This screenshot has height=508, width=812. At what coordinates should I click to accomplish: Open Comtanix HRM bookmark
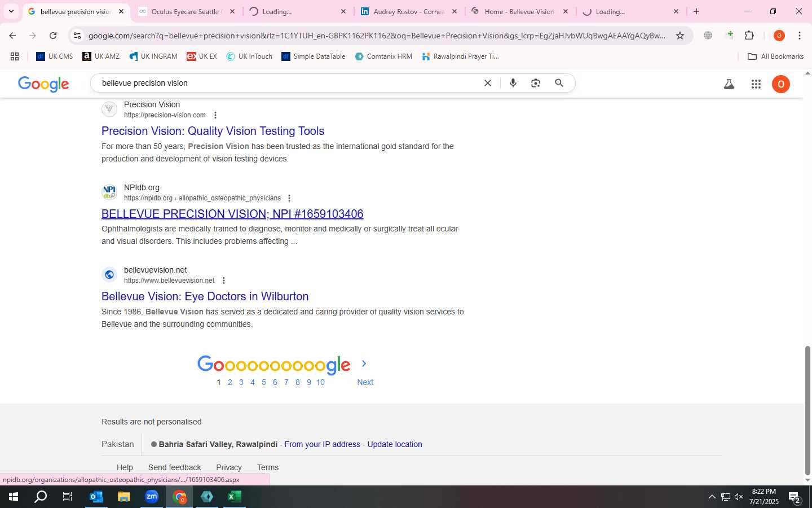tap(383, 56)
